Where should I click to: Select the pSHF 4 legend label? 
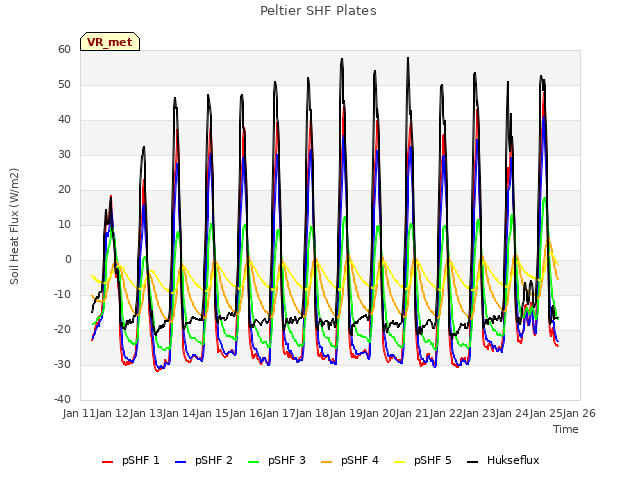(x=360, y=460)
